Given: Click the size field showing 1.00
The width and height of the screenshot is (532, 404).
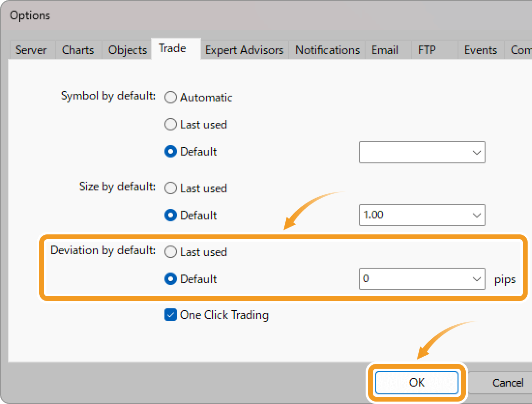Looking at the screenshot, I should (422, 215).
